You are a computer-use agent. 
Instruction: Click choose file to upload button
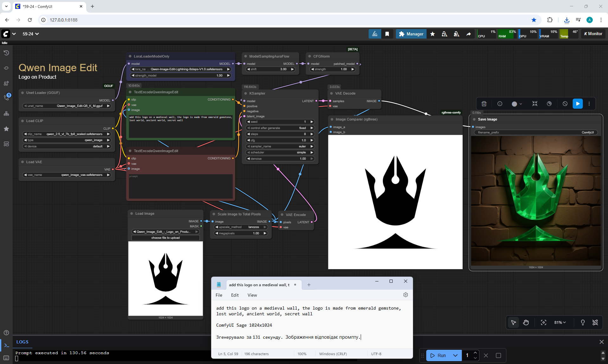pos(165,238)
